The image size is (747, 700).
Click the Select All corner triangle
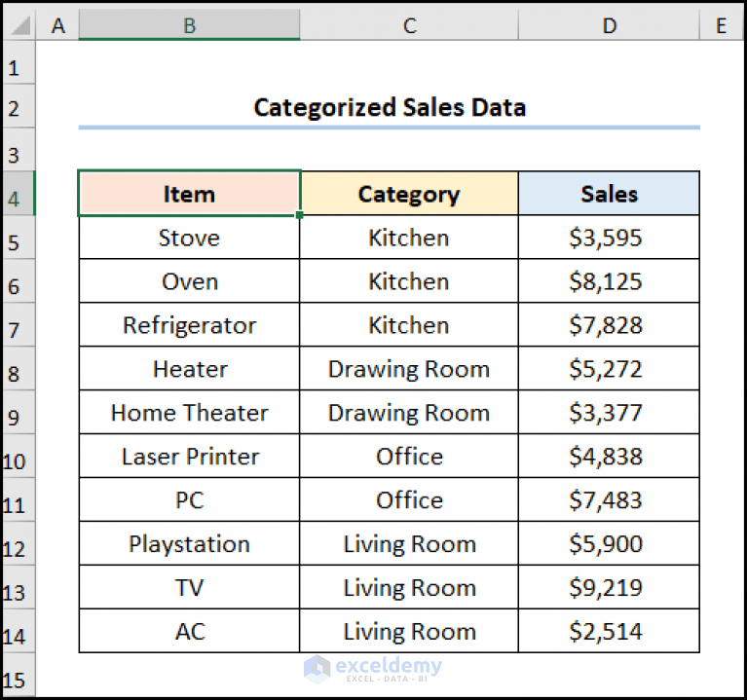20,25
